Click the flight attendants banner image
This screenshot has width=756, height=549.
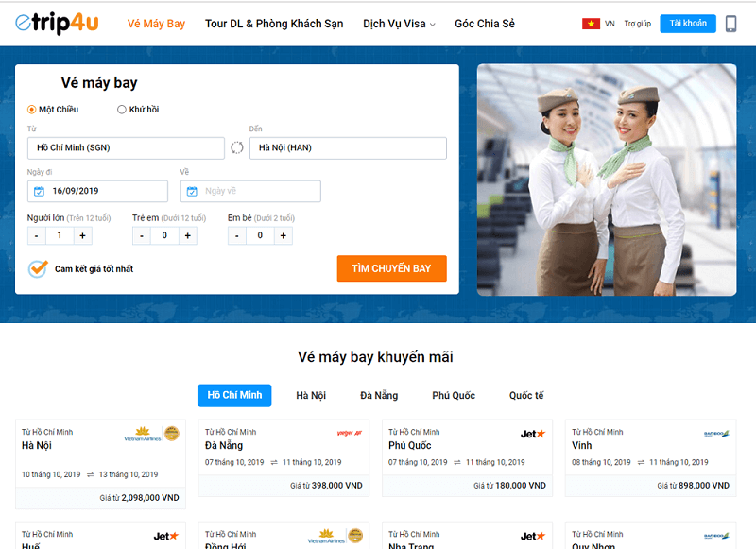(x=607, y=180)
